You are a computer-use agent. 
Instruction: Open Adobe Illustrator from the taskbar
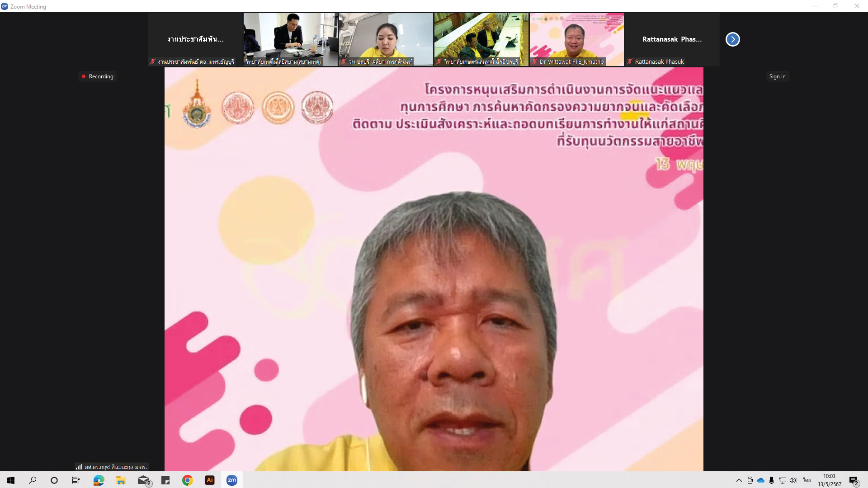210,480
